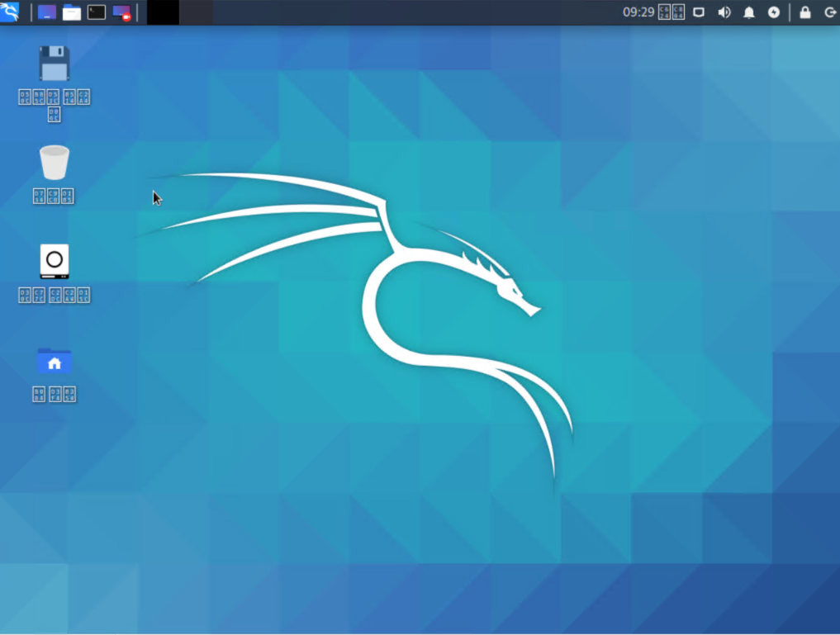The height and width of the screenshot is (635, 840).
Task: Open the volume speaker control
Action: (724, 12)
